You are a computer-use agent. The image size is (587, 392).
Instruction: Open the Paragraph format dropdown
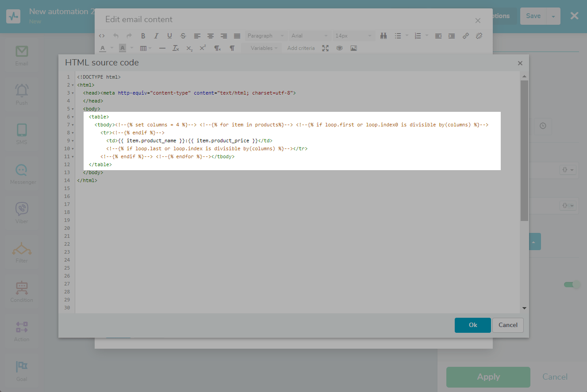(x=265, y=36)
